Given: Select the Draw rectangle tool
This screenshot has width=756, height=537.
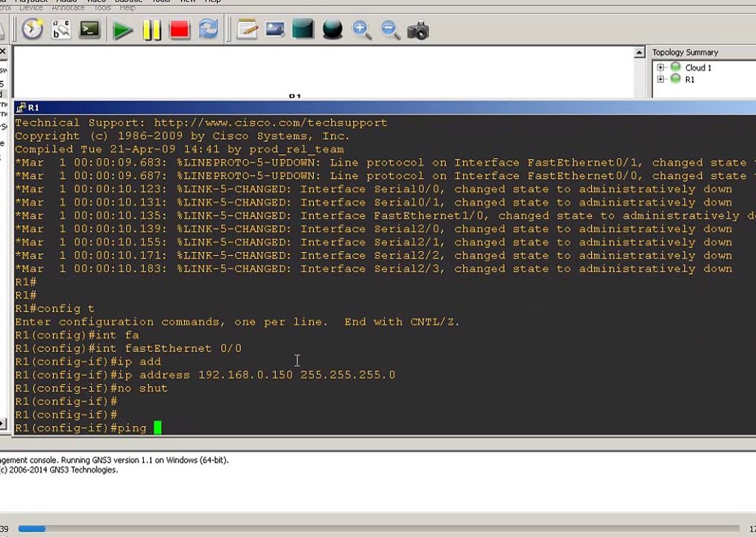Looking at the screenshot, I should tap(303, 29).
